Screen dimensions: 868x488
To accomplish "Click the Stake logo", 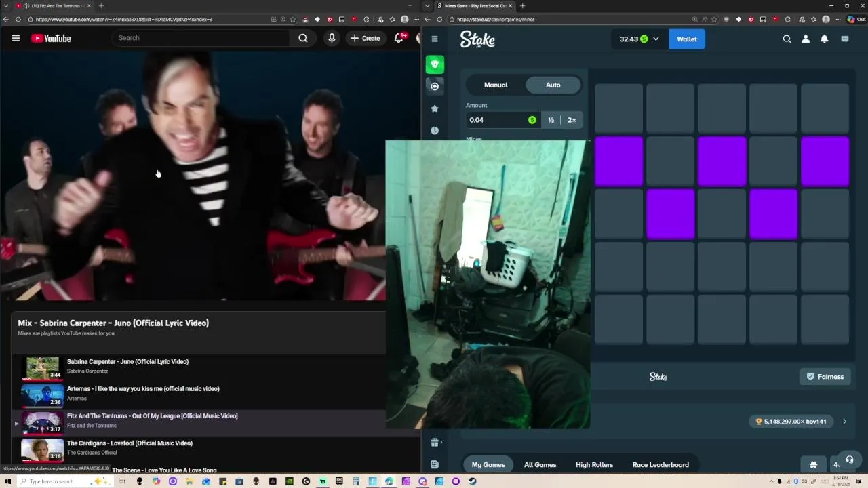I will [477, 39].
